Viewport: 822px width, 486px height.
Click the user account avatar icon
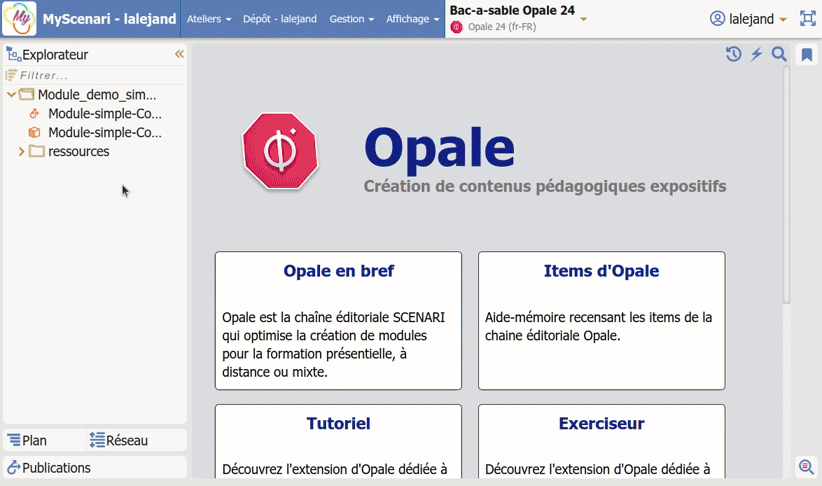717,18
